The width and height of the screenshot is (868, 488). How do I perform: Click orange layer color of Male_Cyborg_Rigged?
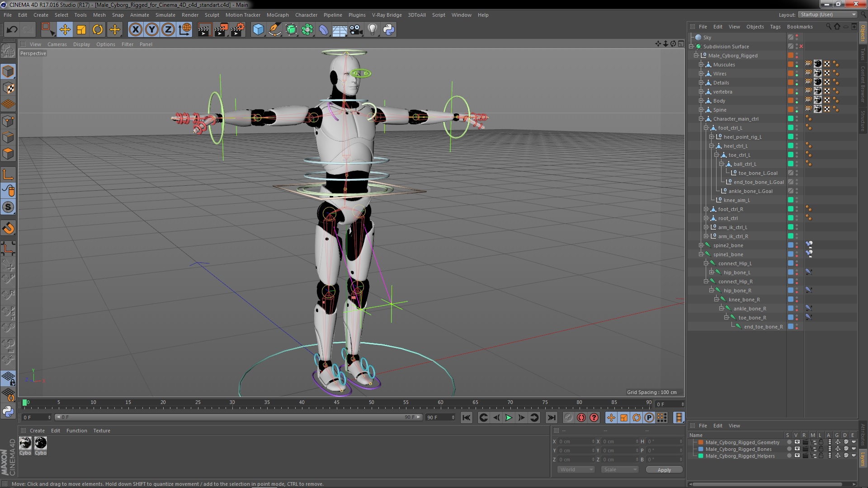(791, 56)
